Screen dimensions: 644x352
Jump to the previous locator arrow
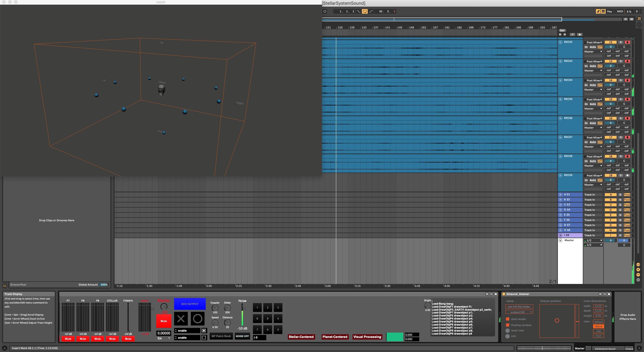tap(560, 34)
